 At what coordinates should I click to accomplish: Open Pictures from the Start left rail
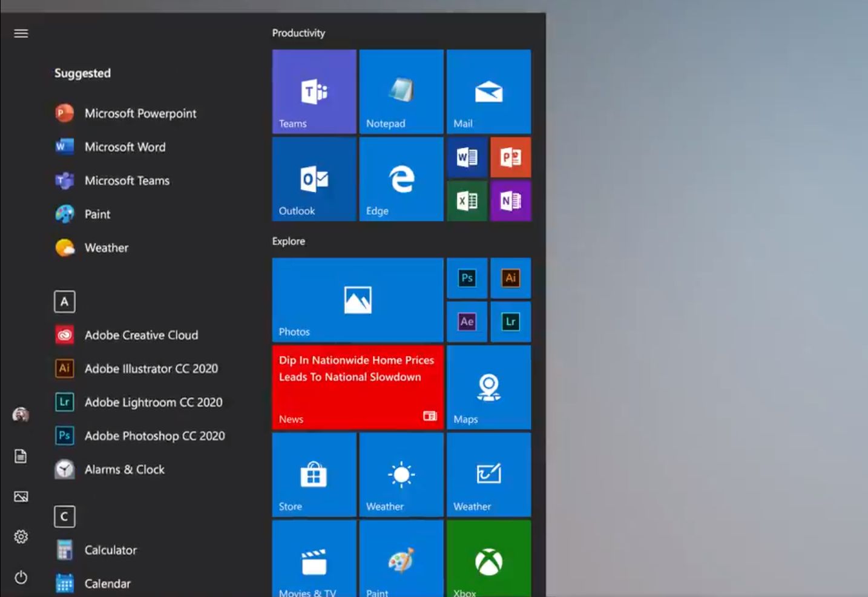[21, 496]
